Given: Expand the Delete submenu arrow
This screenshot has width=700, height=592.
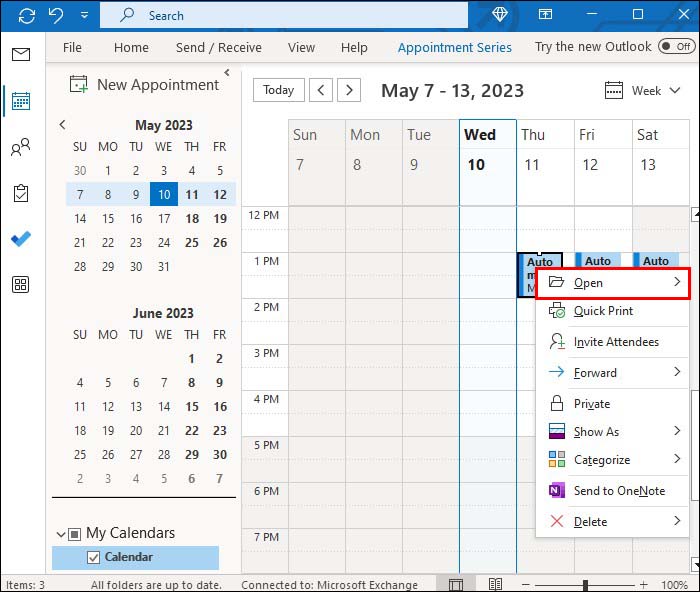Looking at the screenshot, I should click(x=677, y=521).
